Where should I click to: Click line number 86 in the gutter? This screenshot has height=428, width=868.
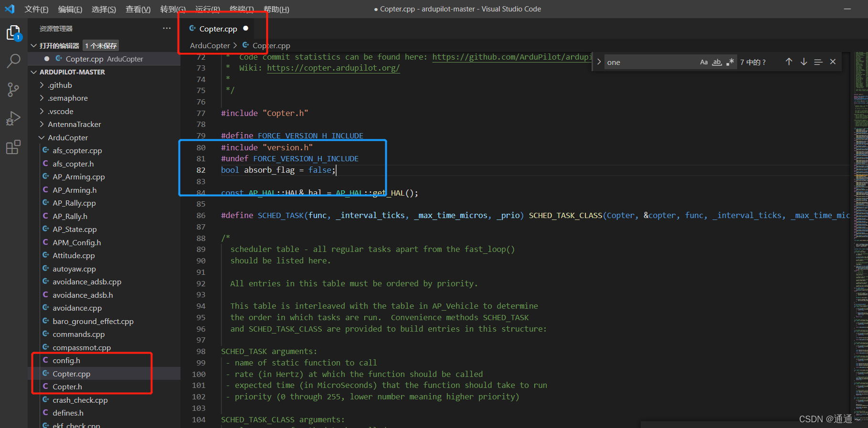tap(201, 216)
